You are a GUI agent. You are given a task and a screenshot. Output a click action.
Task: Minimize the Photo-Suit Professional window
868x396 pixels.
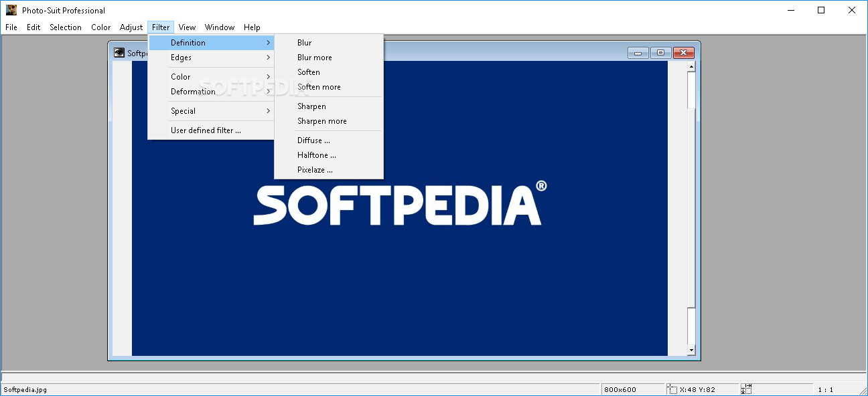click(x=791, y=10)
